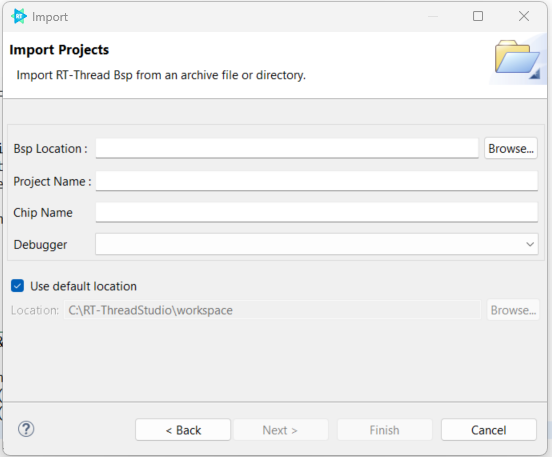552x457 pixels.
Task: Click the workspace Location path field
Action: click(272, 310)
